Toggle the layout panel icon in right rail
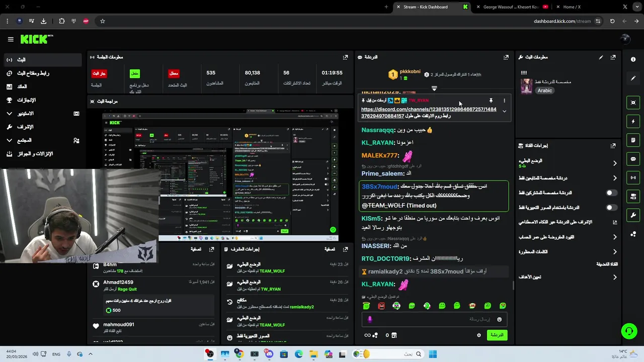Image resolution: width=644 pixels, height=362 pixels. point(633,197)
